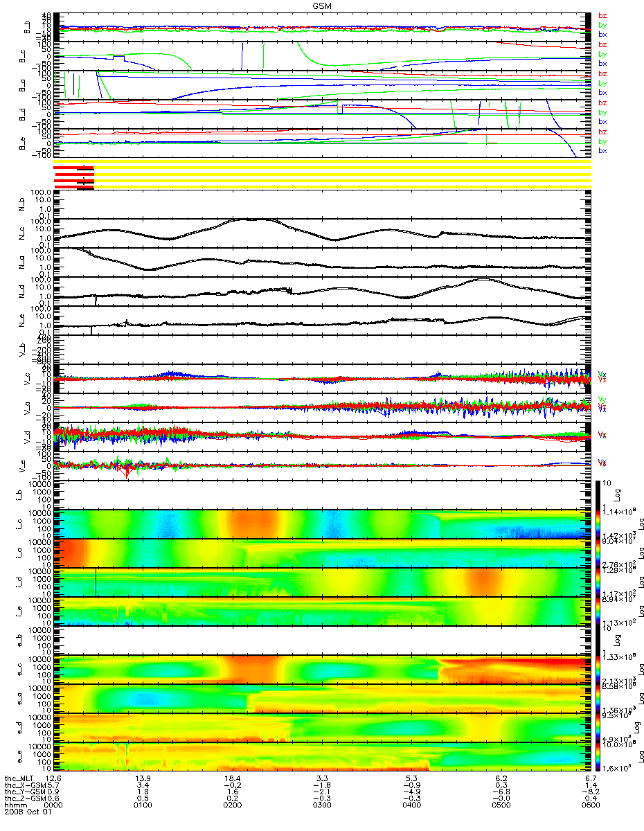Click the 0500 time tick label
Screen dimensions: 644x831
pos(501,805)
